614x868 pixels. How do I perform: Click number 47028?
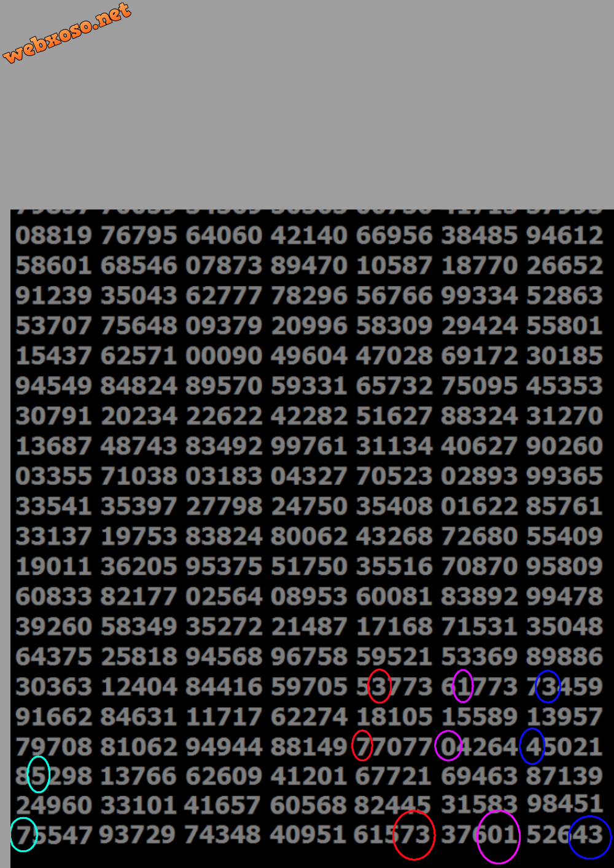tap(394, 355)
